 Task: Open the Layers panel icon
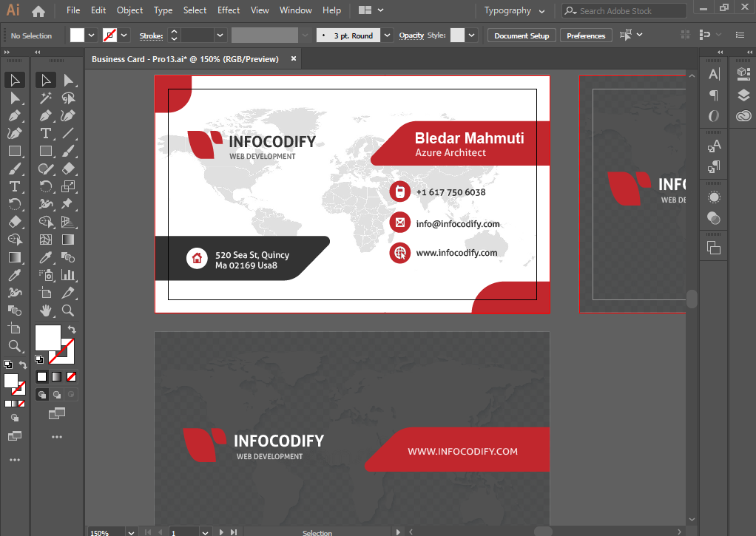pos(743,95)
